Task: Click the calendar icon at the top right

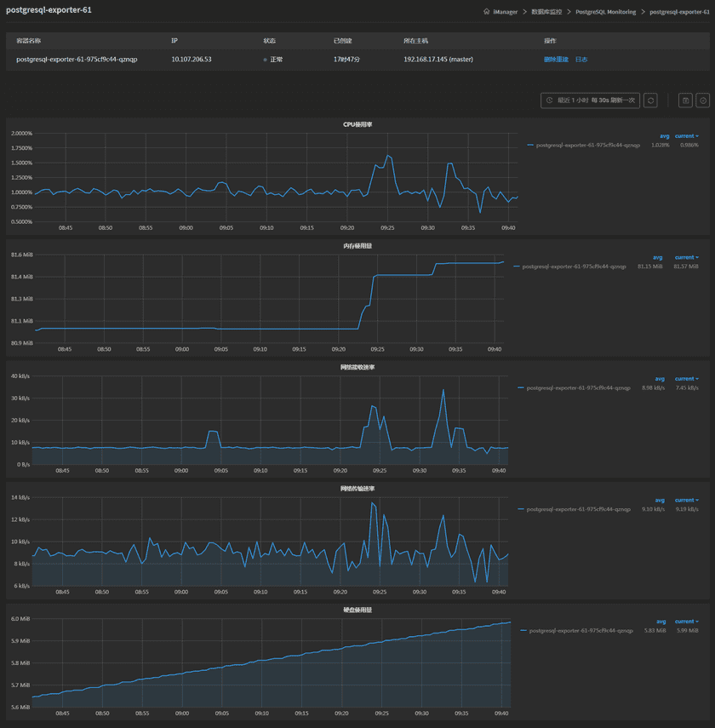Action: click(x=685, y=100)
